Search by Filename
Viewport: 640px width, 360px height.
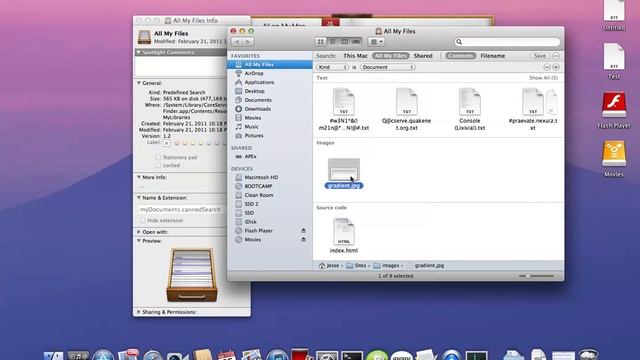tap(493, 56)
